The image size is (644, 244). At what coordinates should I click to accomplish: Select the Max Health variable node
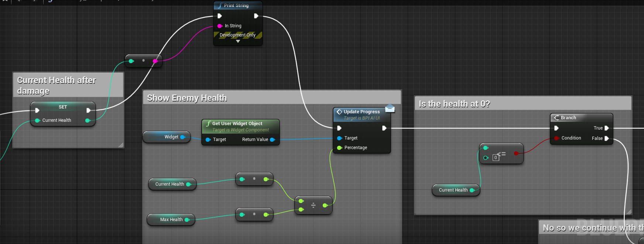[171, 220]
